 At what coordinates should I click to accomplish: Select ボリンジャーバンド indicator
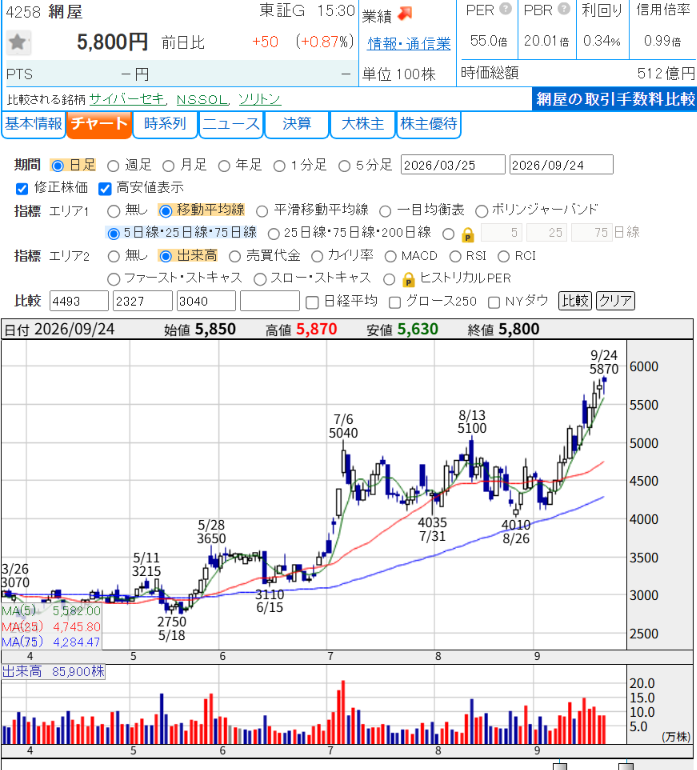click(x=481, y=211)
